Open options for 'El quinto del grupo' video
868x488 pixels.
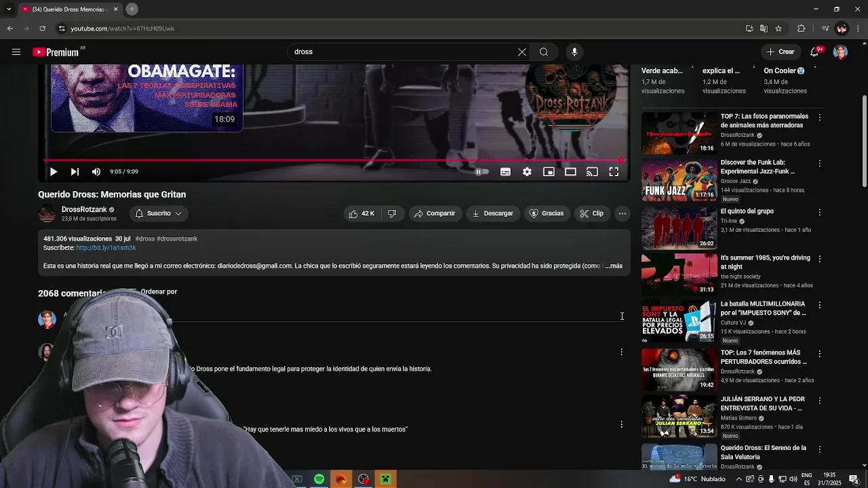click(819, 212)
